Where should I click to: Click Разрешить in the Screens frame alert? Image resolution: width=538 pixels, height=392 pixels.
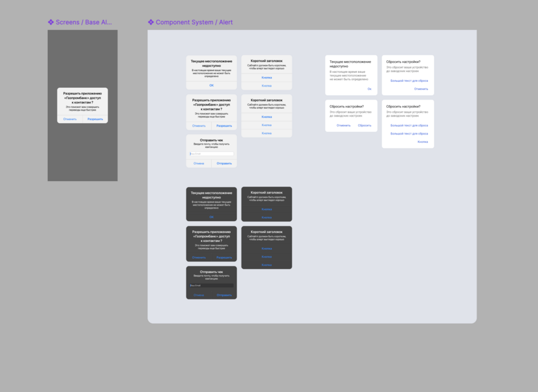(95, 119)
